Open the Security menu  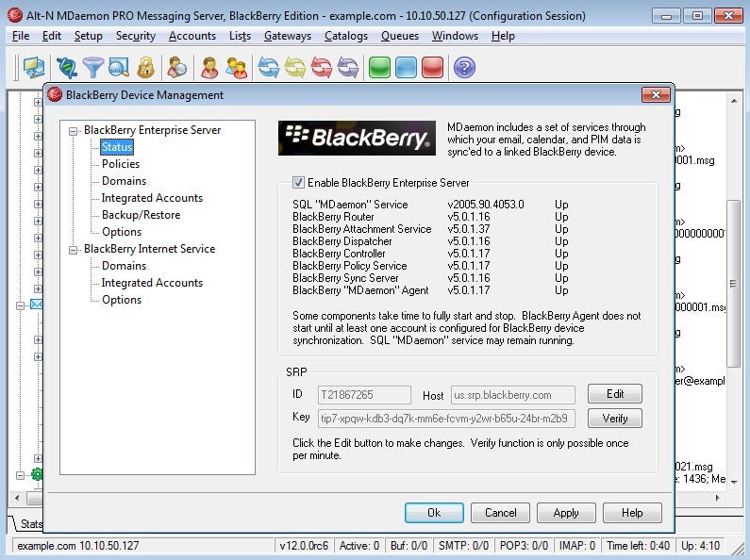[x=135, y=36]
